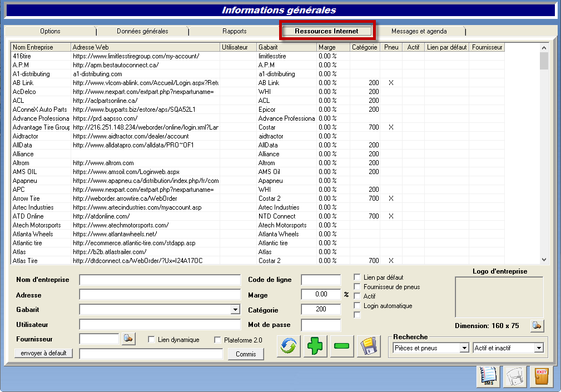This screenshot has width=561, height=392.
Task: Click into the Utilisateur input field
Action: click(x=160, y=324)
